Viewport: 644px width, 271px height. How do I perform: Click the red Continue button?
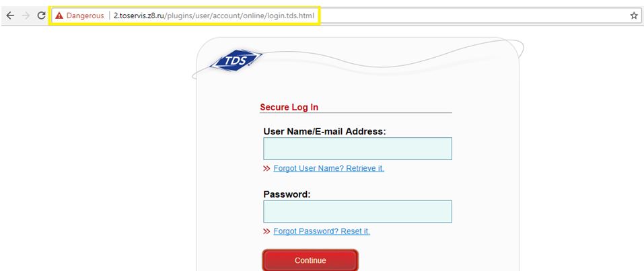(x=310, y=260)
